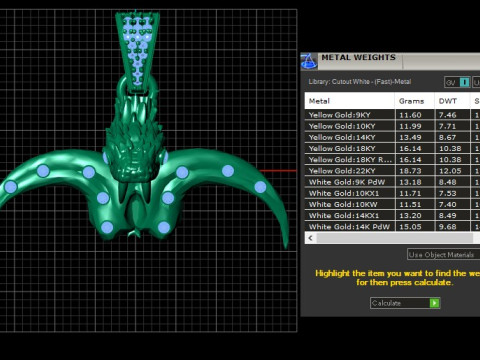Click the Metal Weights scale icon
The width and height of the screenshot is (480, 360).
pyautogui.click(x=309, y=61)
